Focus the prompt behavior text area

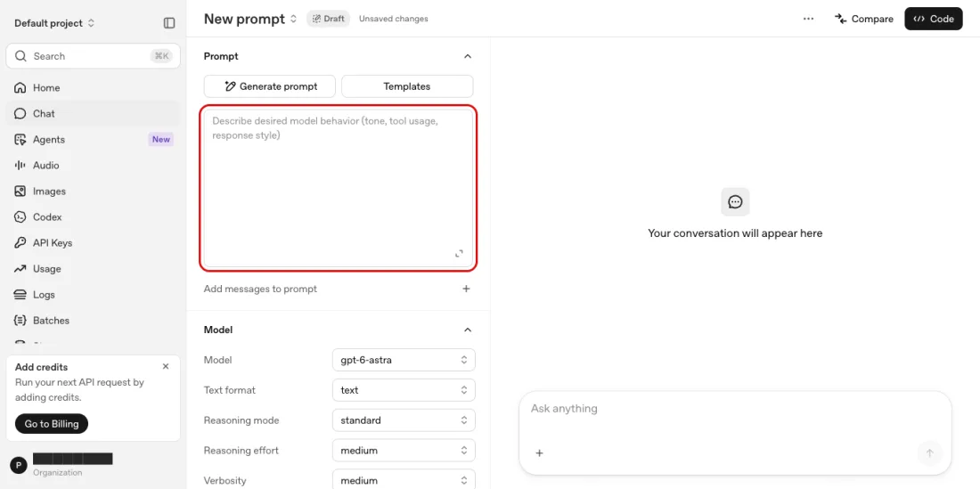pos(339,188)
